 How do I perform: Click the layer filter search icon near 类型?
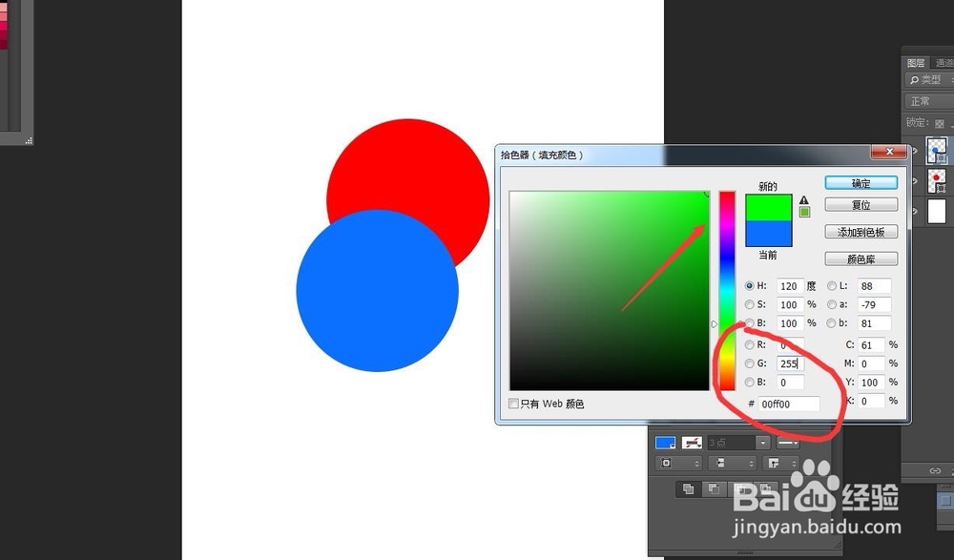coord(914,79)
